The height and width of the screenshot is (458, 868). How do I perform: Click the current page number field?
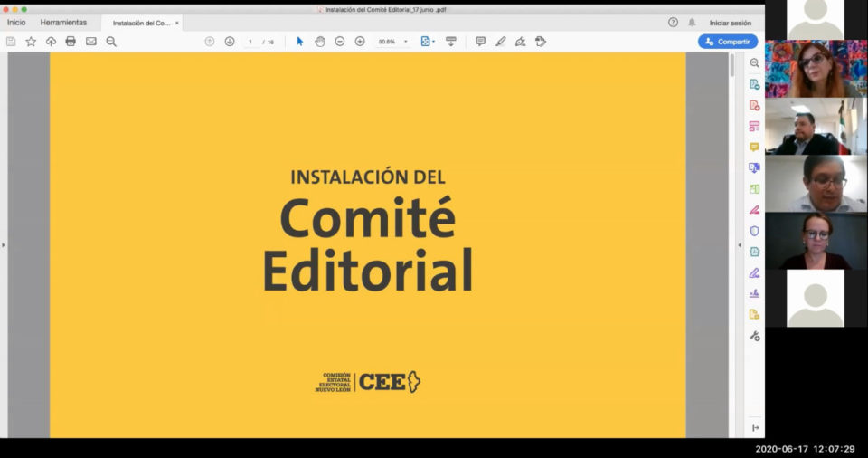click(250, 42)
